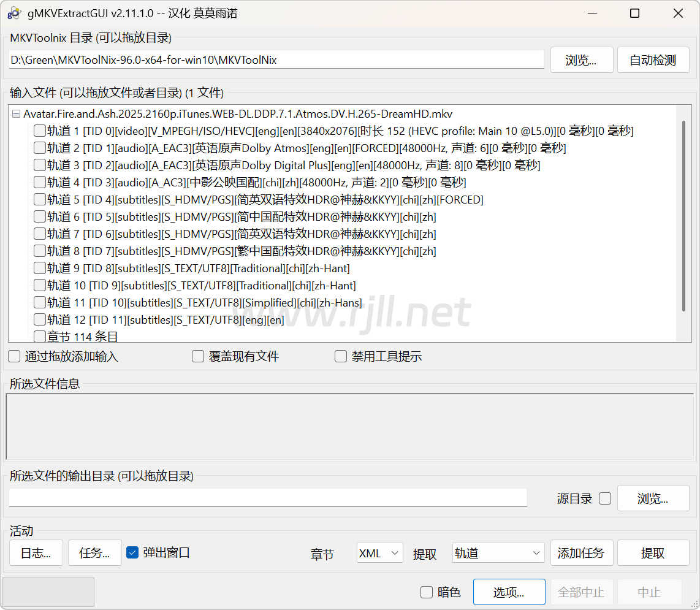Click 自动检测 to detect MKVToolNix

click(653, 60)
